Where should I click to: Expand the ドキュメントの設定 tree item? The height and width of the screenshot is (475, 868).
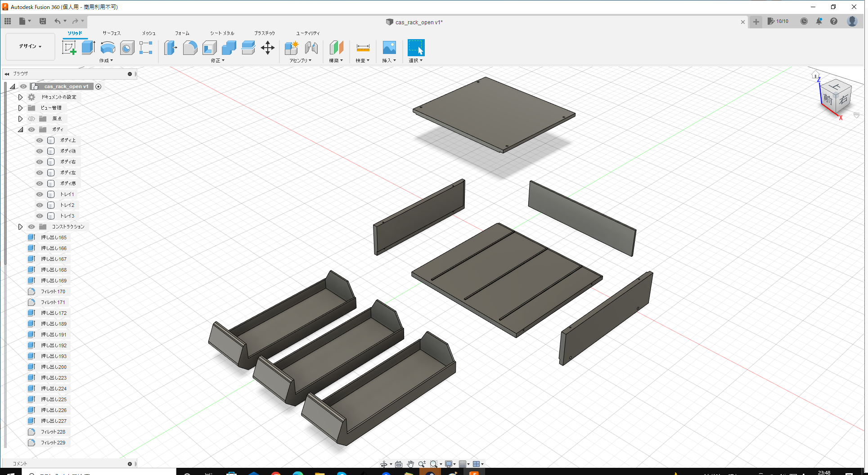click(20, 97)
